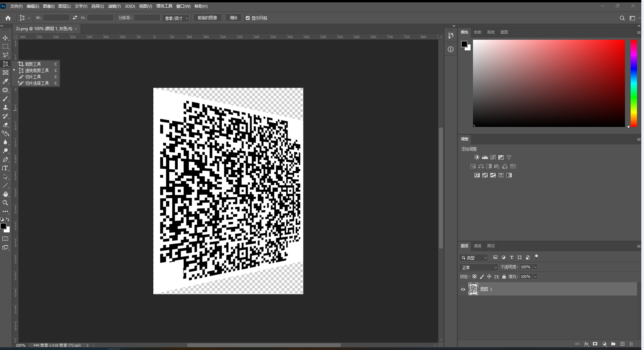Click the foreground color swatch in toolbox

pyautogui.click(x=3, y=226)
